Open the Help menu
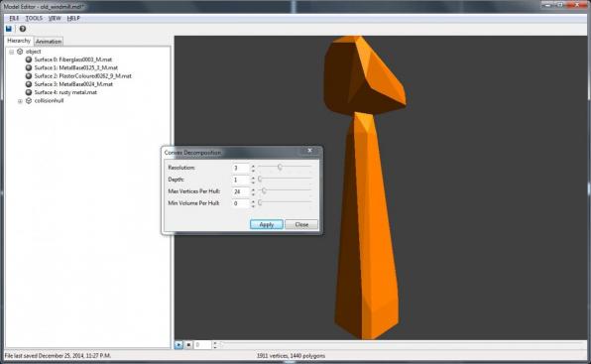This screenshot has width=591, height=364. [x=73, y=18]
